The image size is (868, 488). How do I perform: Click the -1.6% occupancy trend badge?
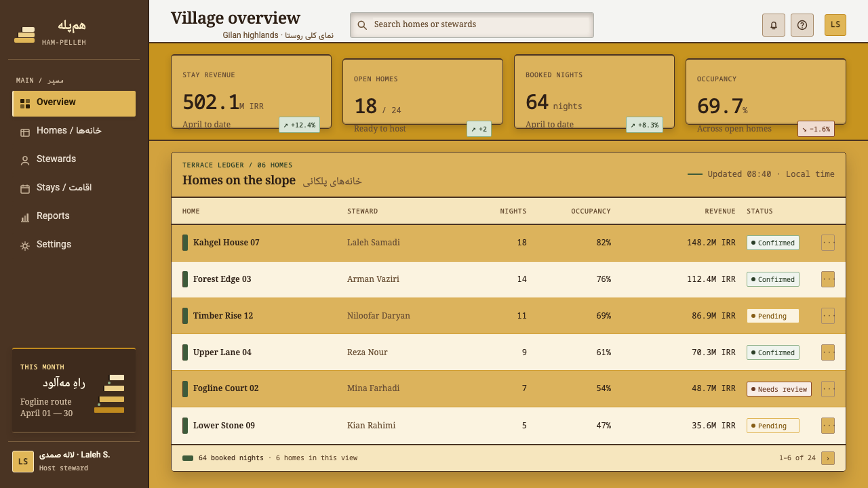point(816,129)
